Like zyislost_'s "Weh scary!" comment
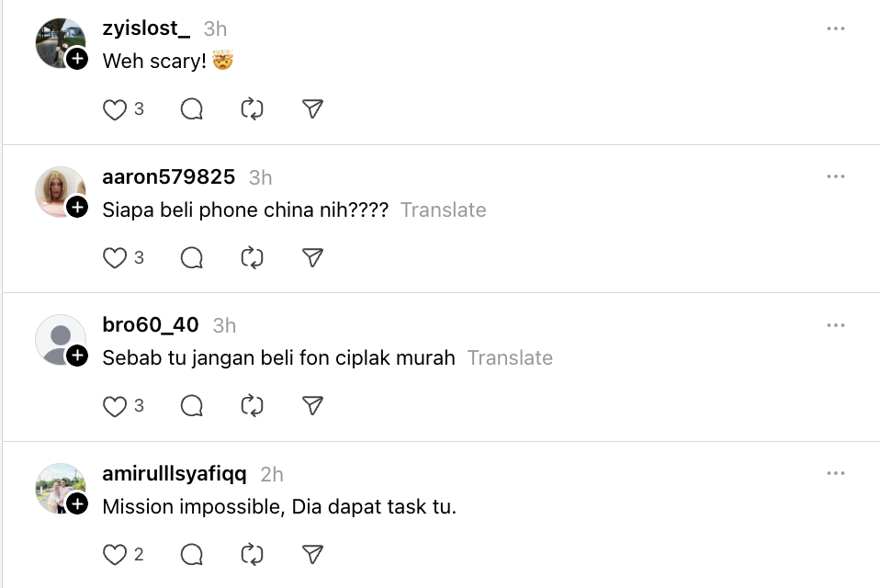The image size is (880, 588). [x=115, y=110]
